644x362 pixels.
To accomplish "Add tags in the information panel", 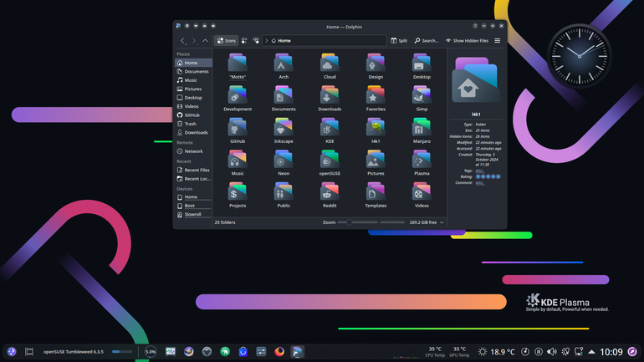I will pos(480,171).
